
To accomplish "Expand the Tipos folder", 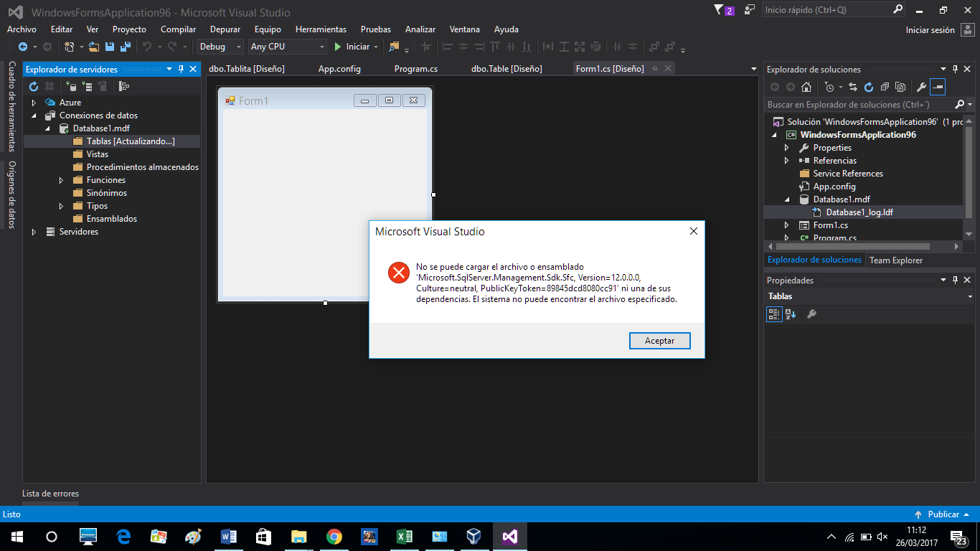I will 61,206.
